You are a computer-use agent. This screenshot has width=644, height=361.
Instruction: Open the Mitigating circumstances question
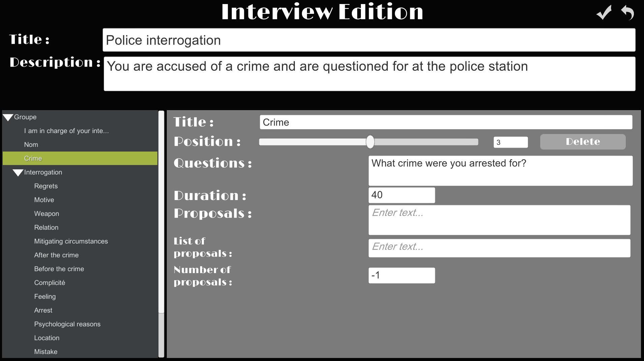(x=71, y=241)
